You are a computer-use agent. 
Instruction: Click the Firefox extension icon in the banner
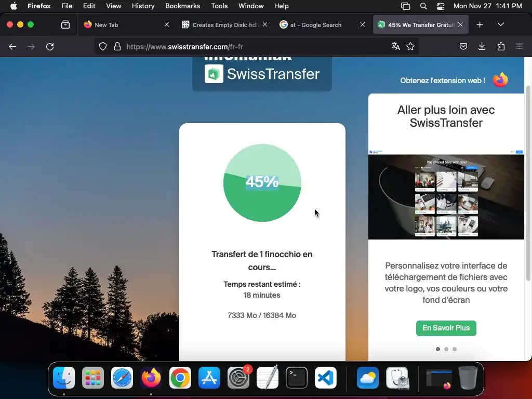(x=500, y=80)
